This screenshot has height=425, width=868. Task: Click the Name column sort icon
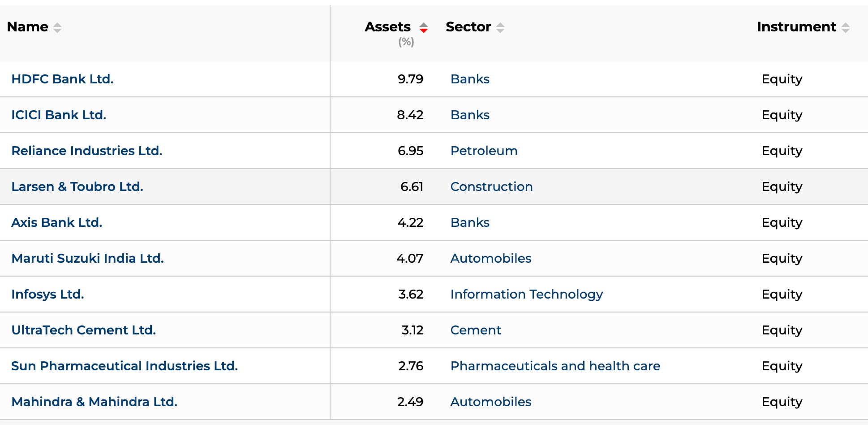point(57,27)
